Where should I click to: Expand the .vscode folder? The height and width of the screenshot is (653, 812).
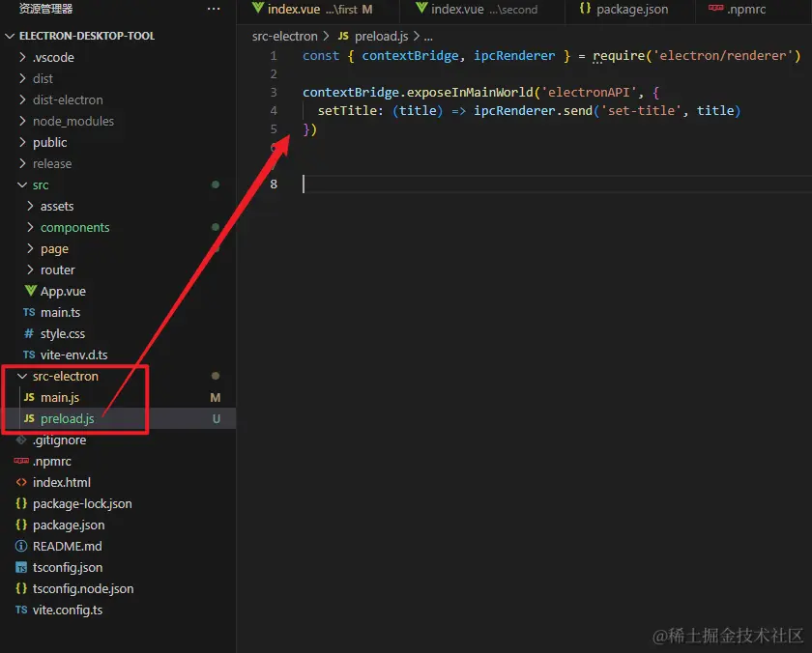[22, 57]
